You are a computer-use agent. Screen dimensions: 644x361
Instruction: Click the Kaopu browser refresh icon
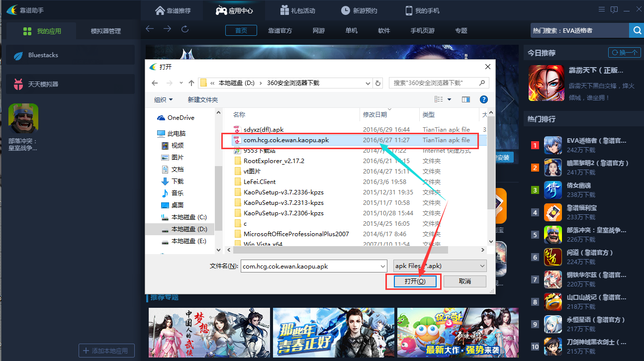(185, 29)
